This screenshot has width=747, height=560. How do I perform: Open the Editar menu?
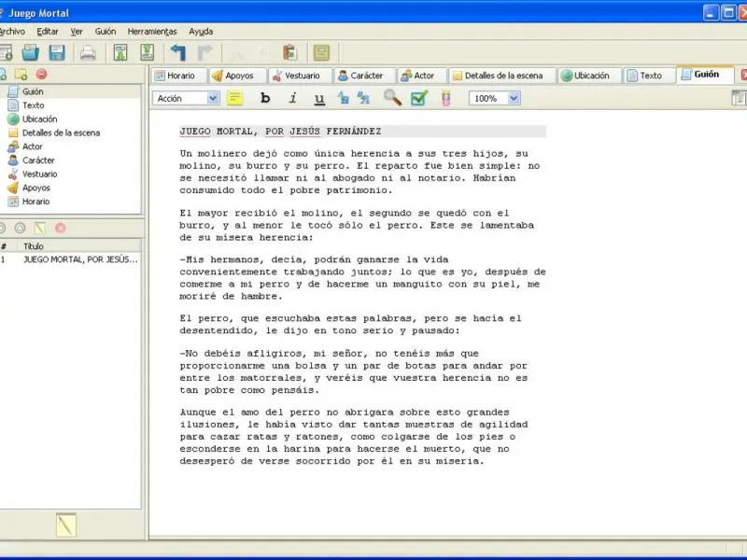pyautogui.click(x=48, y=32)
